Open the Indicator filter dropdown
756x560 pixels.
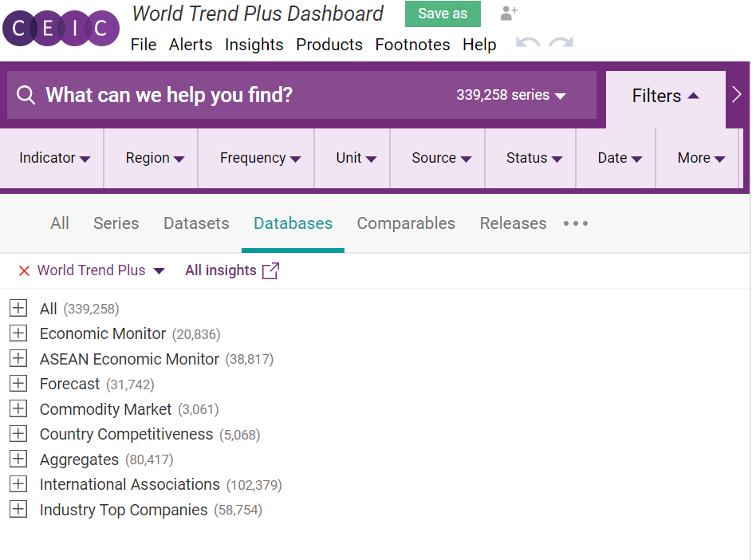54,158
